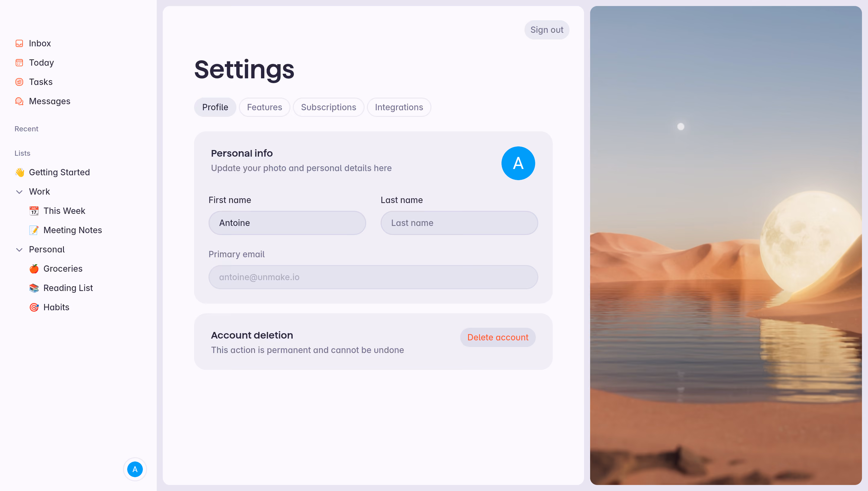Open the This Week list
Screen dimensions: 868x491
(x=64, y=211)
